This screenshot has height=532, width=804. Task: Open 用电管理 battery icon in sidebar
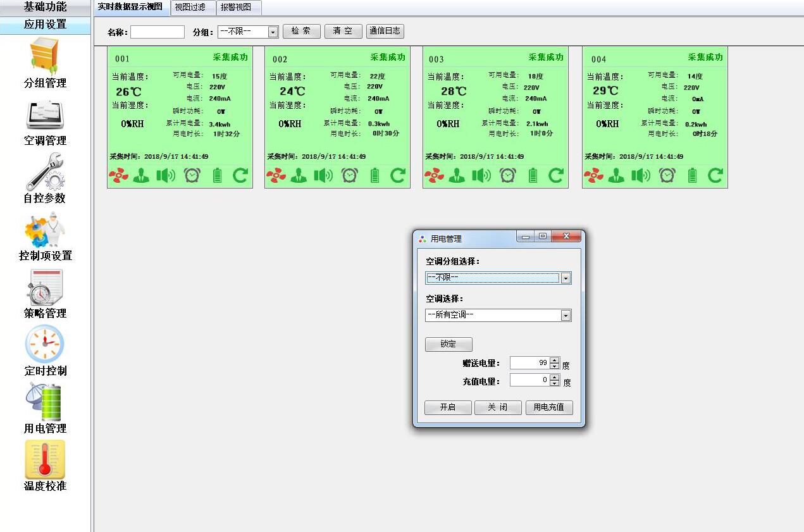pyautogui.click(x=44, y=405)
